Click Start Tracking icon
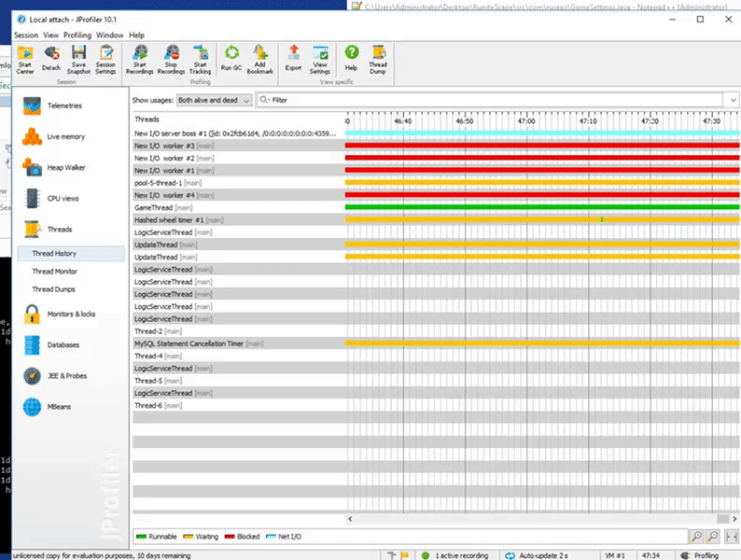The height and width of the screenshot is (560, 741). 201,60
